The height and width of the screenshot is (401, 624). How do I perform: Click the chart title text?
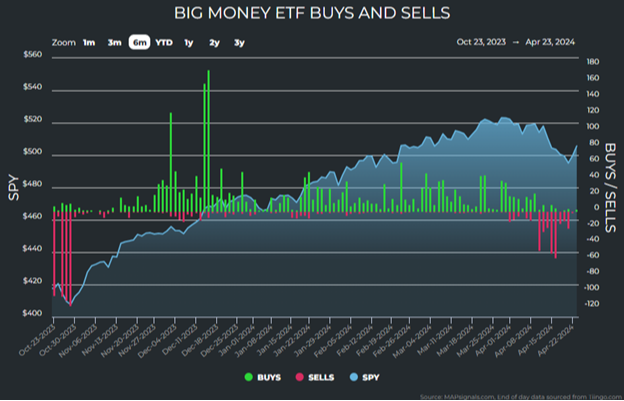pyautogui.click(x=311, y=13)
